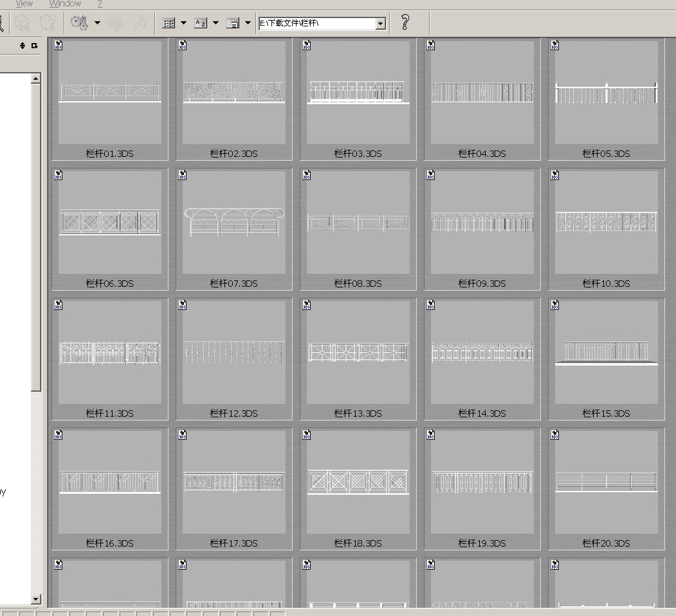This screenshot has height=616, width=676.
Task: Click the file name 栏杆20.3DS
Action: (607, 543)
